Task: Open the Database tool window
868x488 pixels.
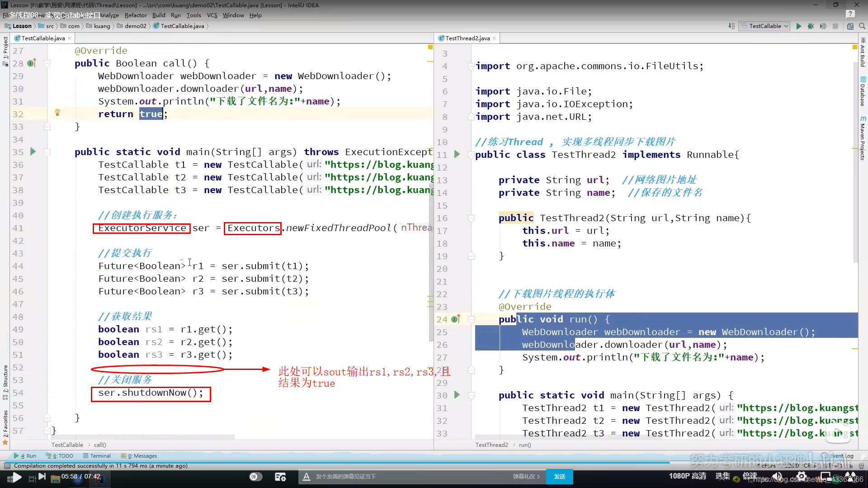Action: tap(863, 92)
